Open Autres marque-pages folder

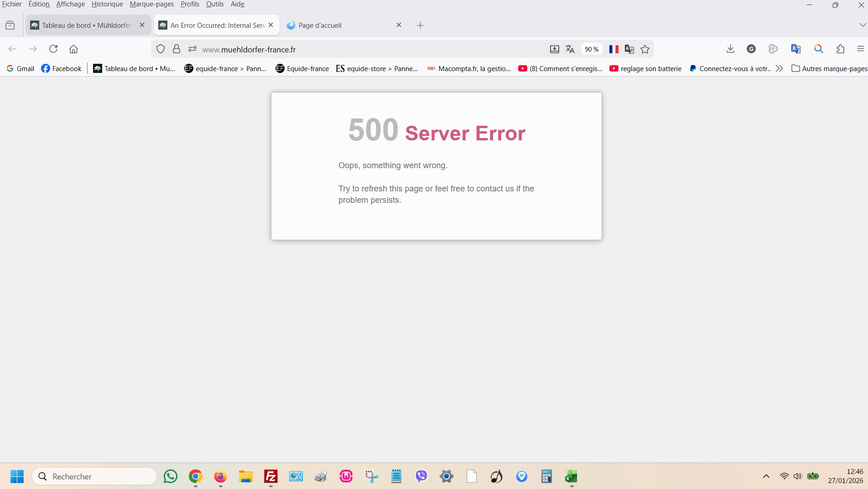coord(829,68)
